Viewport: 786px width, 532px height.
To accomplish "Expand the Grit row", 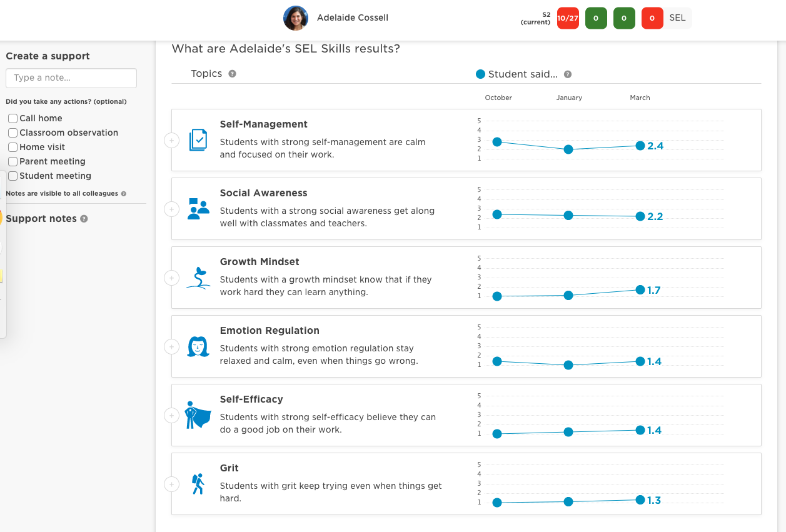I will coord(171,484).
